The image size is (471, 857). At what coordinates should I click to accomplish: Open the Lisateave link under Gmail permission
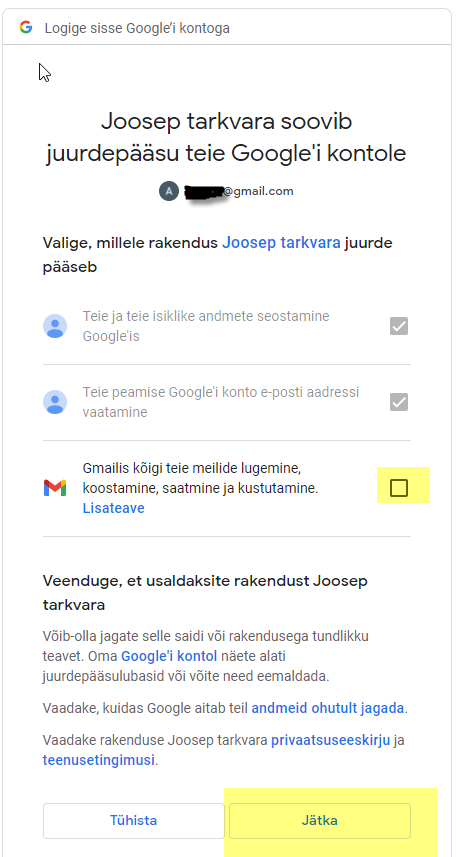tap(114, 508)
